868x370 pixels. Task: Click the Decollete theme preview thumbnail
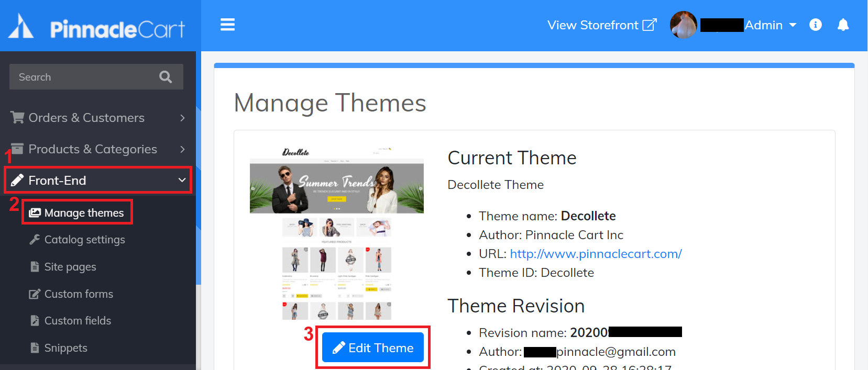point(337,233)
